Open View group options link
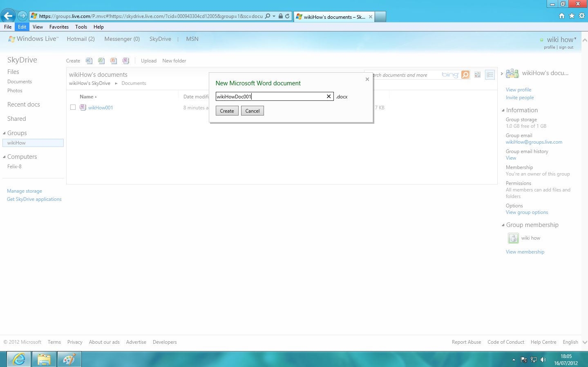This screenshot has height=367, width=588. [x=527, y=212]
